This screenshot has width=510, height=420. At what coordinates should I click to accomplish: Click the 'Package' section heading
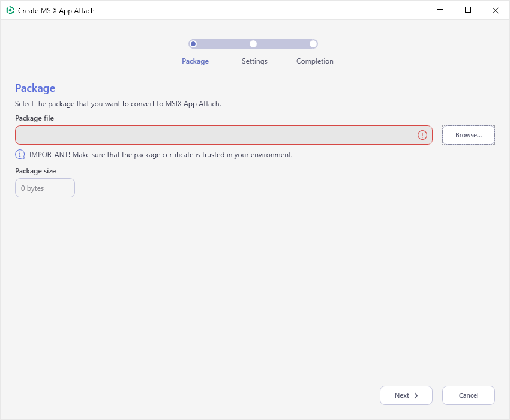[x=35, y=88]
